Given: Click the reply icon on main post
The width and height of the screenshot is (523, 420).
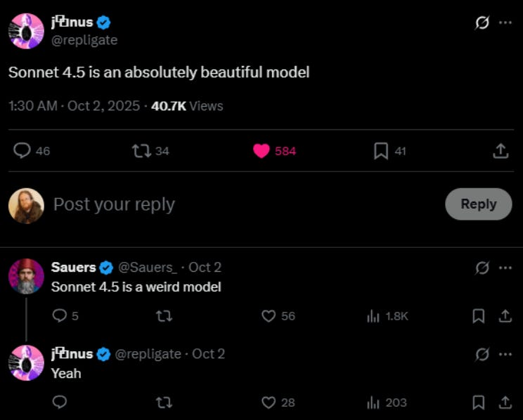Looking at the screenshot, I should coord(23,150).
